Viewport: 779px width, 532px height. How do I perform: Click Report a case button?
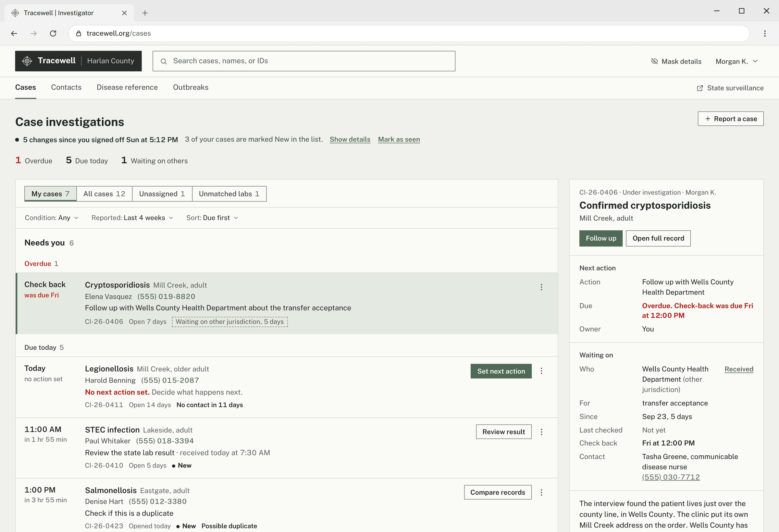[x=731, y=119]
